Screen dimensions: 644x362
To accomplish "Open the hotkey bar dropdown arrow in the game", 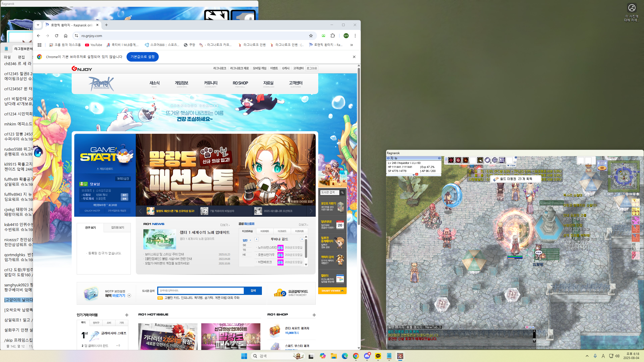I will coord(515,162).
